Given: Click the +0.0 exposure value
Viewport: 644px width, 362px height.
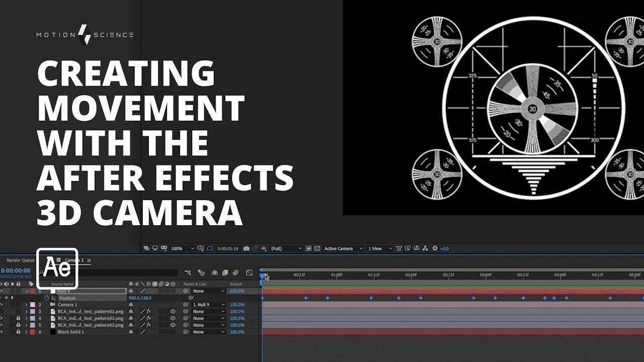Looking at the screenshot, I should (x=444, y=248).
